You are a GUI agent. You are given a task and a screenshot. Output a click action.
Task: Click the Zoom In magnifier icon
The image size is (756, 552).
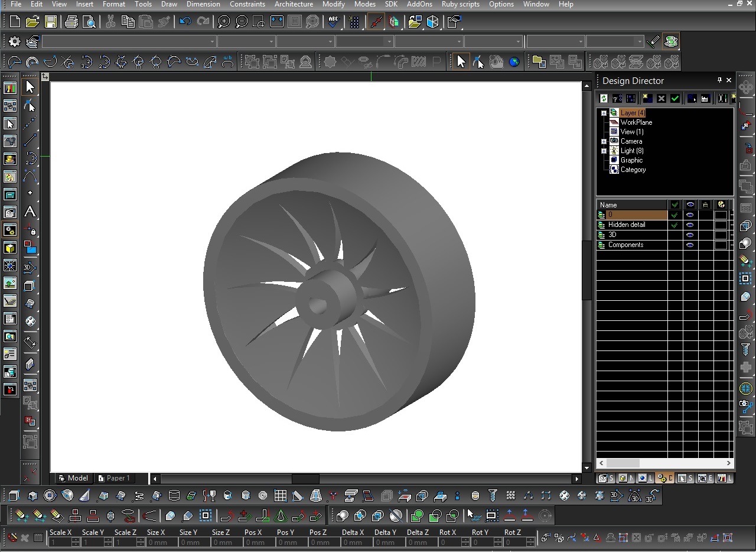pos(224,22)
